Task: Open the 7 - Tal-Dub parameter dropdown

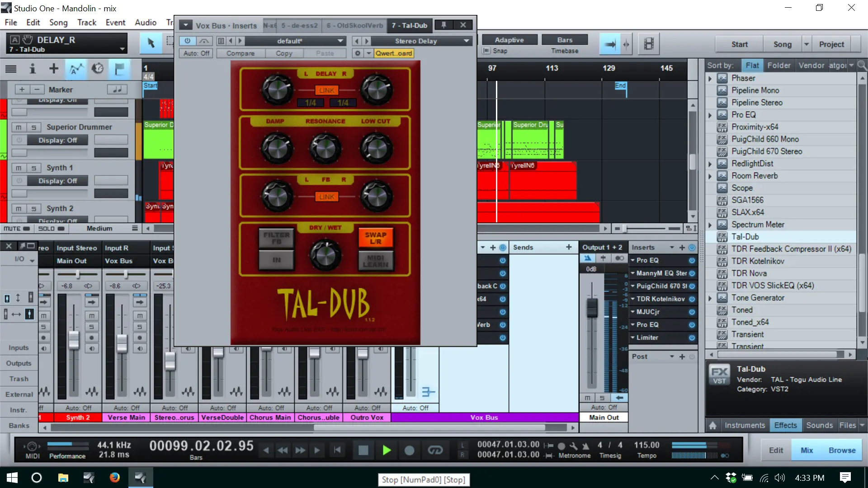Action: [122, 49]
